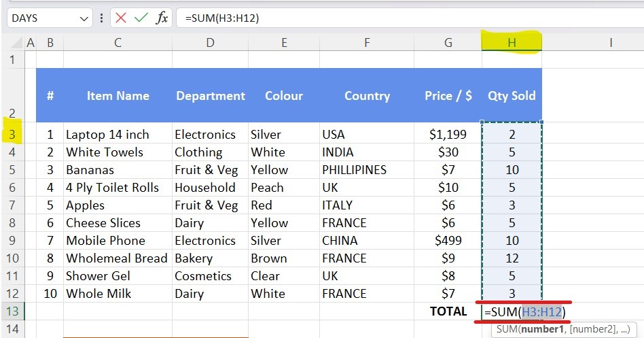644x338 pixels.
Task: Click the $1,199 price cell
Action: (448, 134)
